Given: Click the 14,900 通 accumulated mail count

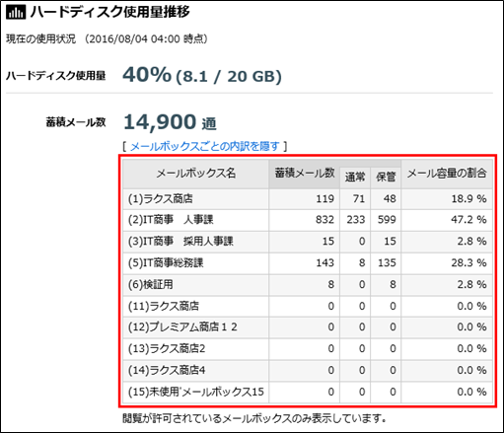Looking at the screenshot, I should [170, 122].
